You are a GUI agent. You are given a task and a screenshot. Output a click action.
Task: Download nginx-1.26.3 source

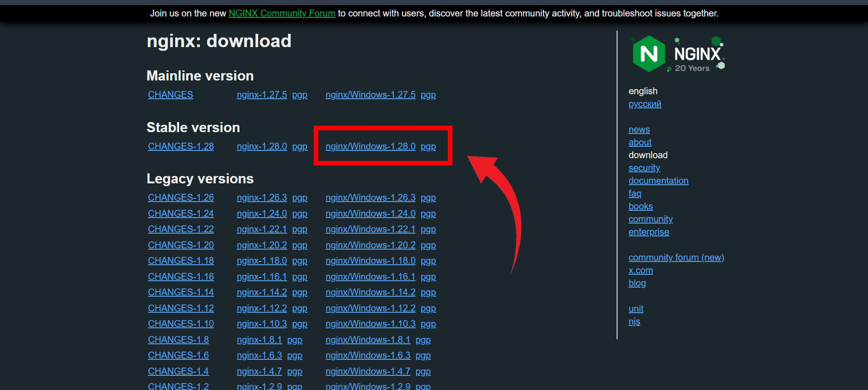coord(262,198)
